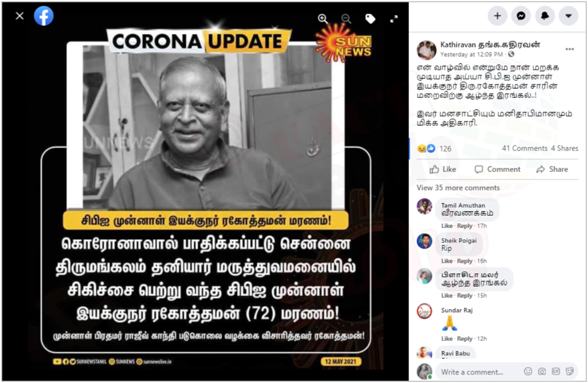Open the Notifications bell
Screen dimensions: 588x383
(x=545, y=16)
